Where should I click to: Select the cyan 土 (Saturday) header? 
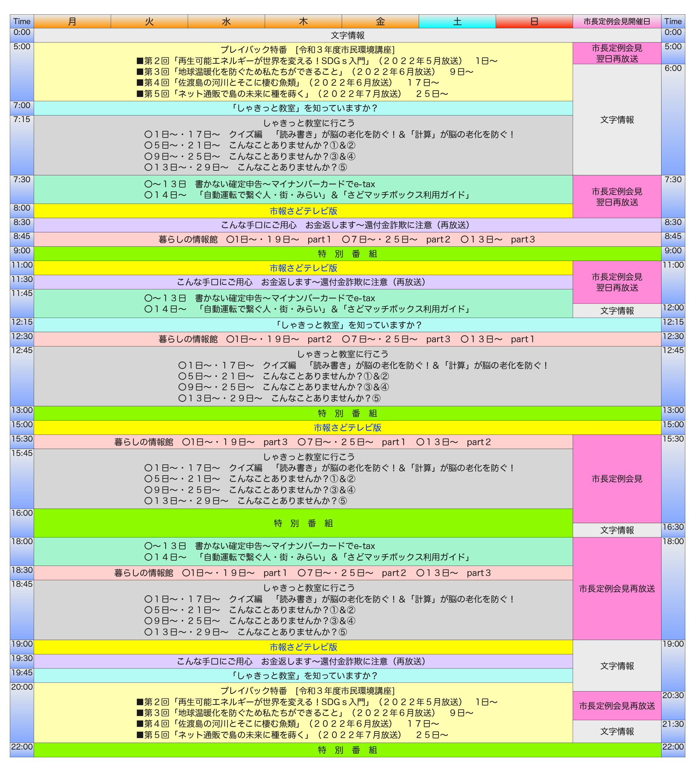click(457, 21)
